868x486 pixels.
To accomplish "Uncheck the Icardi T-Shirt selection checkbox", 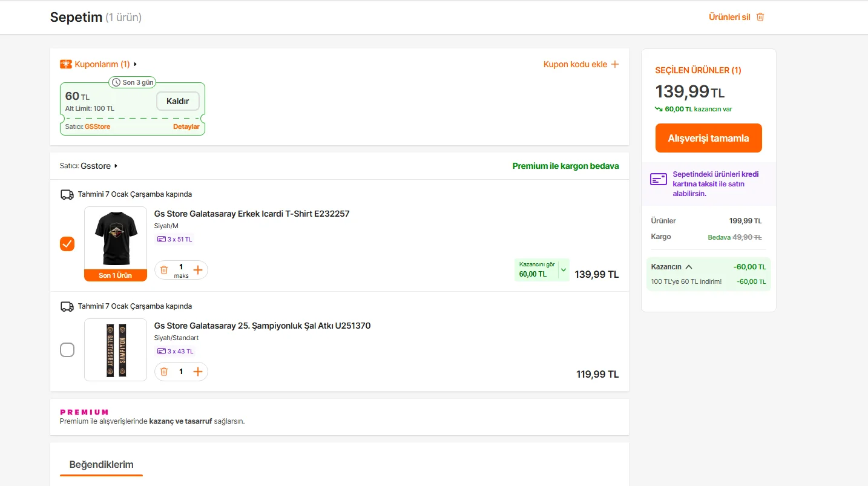I will coord(67,244).
